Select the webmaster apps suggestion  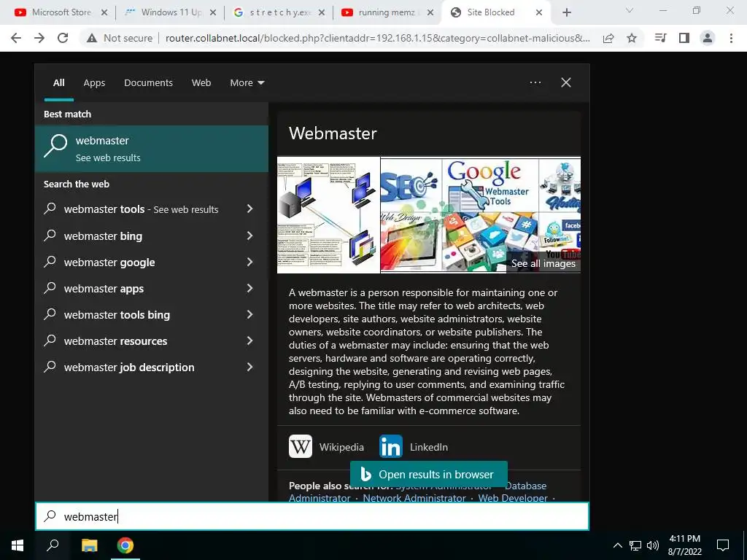104,288
